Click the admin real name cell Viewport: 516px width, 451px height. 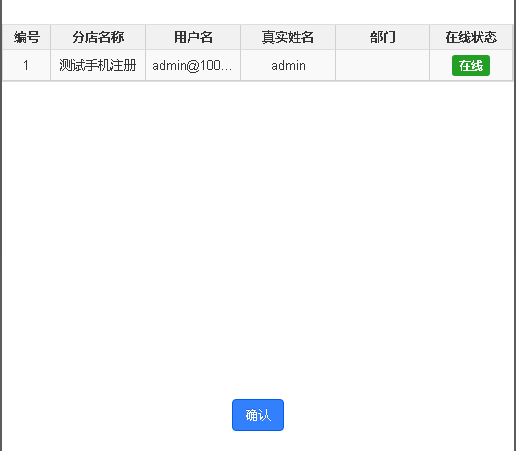click(288, 65)
